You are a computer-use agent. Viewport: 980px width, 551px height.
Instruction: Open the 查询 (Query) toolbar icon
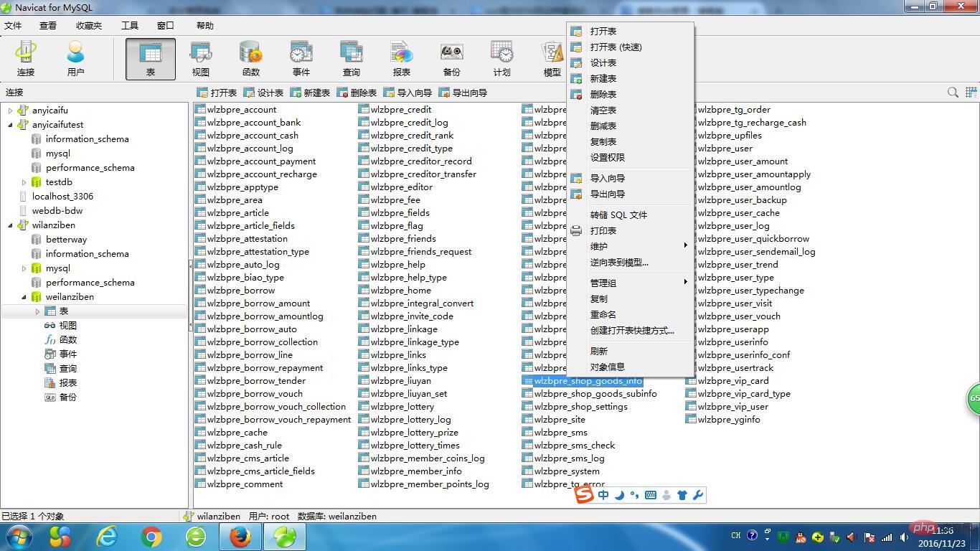(x=352, y=59)
